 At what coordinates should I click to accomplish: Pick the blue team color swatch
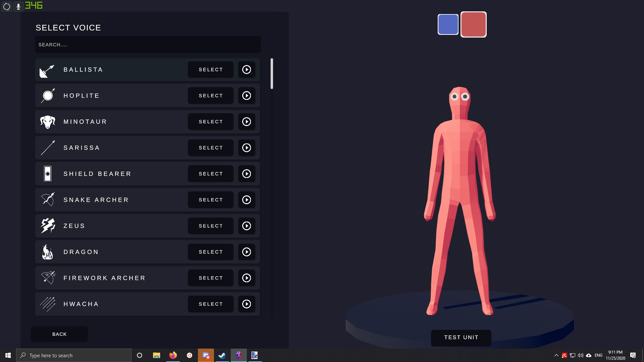(448, 24)
